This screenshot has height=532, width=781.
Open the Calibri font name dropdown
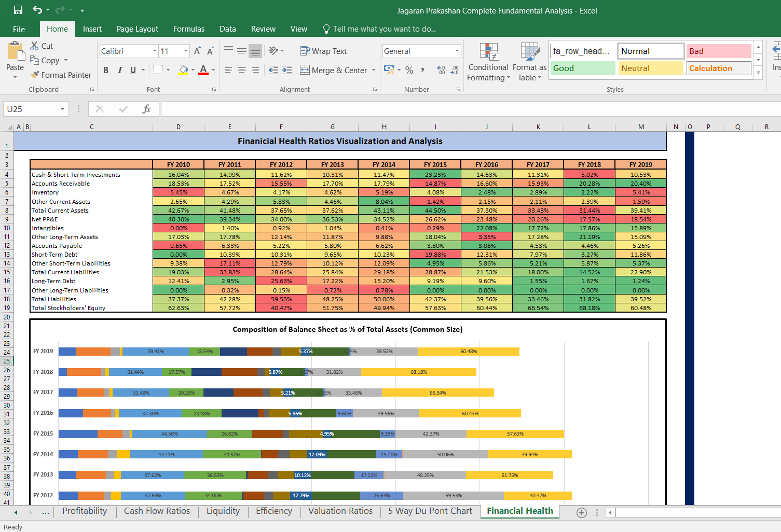(x=155, y=51)
